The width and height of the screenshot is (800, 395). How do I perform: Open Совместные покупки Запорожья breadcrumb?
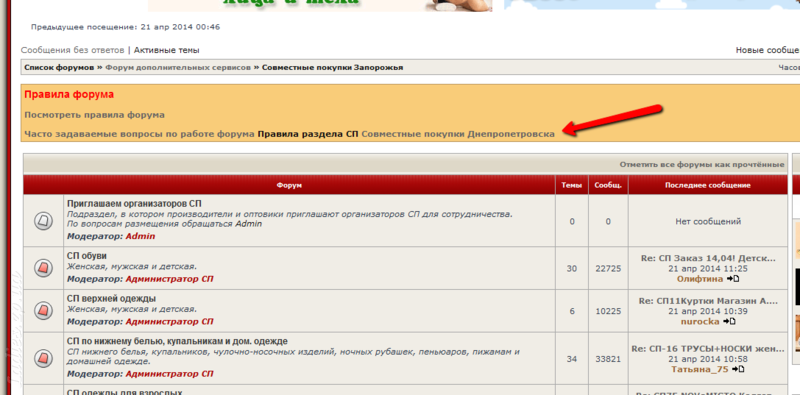point(332,67)
